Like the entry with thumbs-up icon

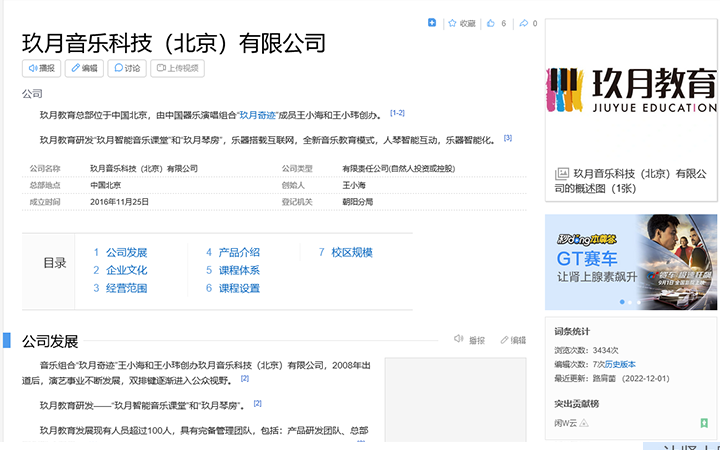491,23
